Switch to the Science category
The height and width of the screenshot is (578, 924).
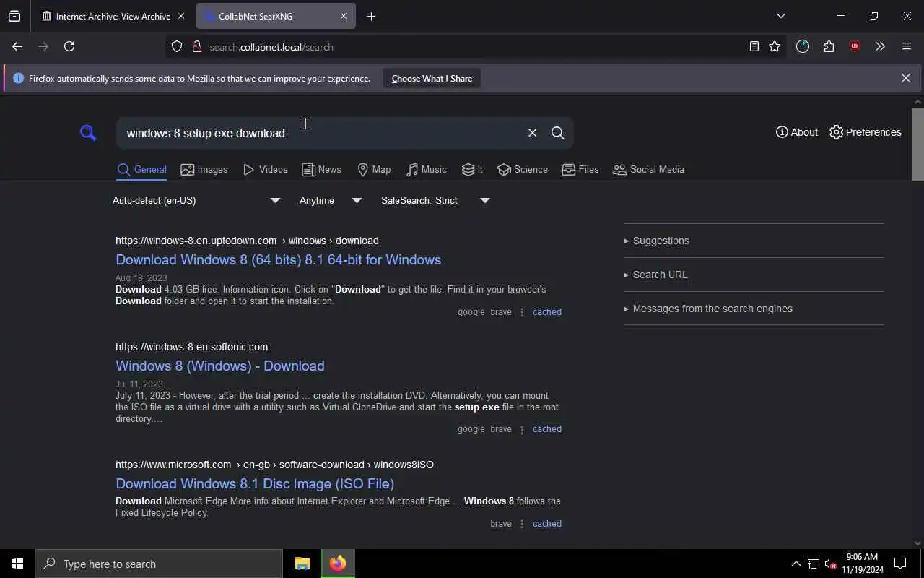(522, 170)
